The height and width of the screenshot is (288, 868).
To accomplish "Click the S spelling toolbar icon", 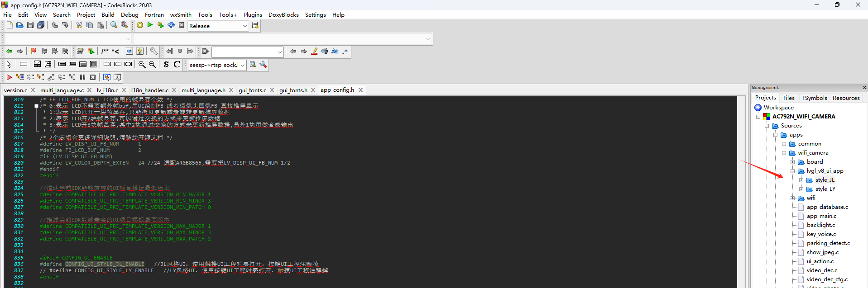I will tap(166, 64).
